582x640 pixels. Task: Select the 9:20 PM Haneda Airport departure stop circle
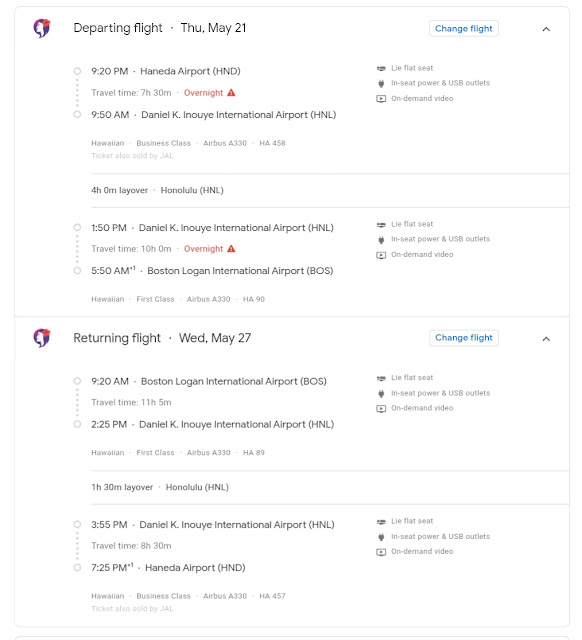pos(77,71)
